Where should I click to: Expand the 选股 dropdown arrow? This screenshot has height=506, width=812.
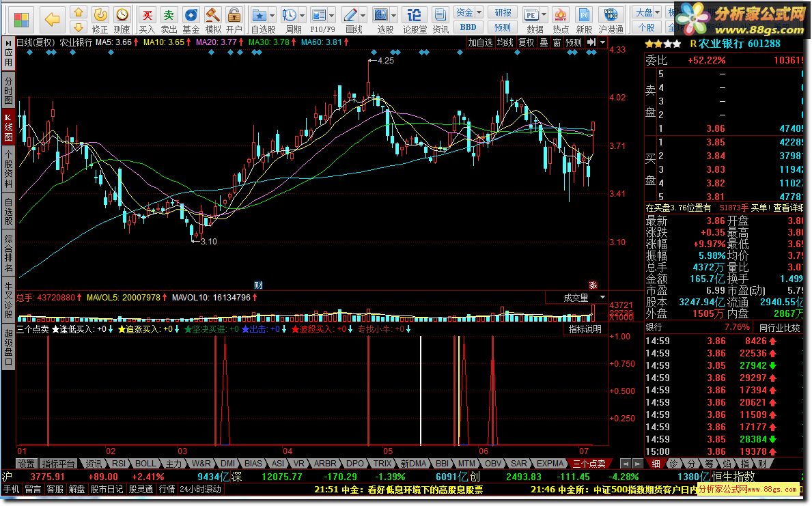coord(393,16)
